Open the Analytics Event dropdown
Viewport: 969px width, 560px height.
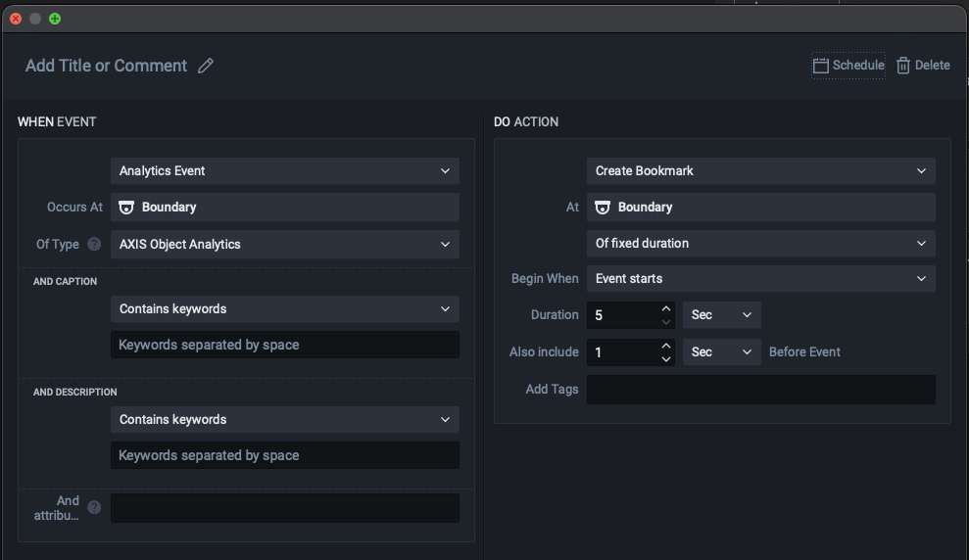pyautogui.click(x=285, y=171)
